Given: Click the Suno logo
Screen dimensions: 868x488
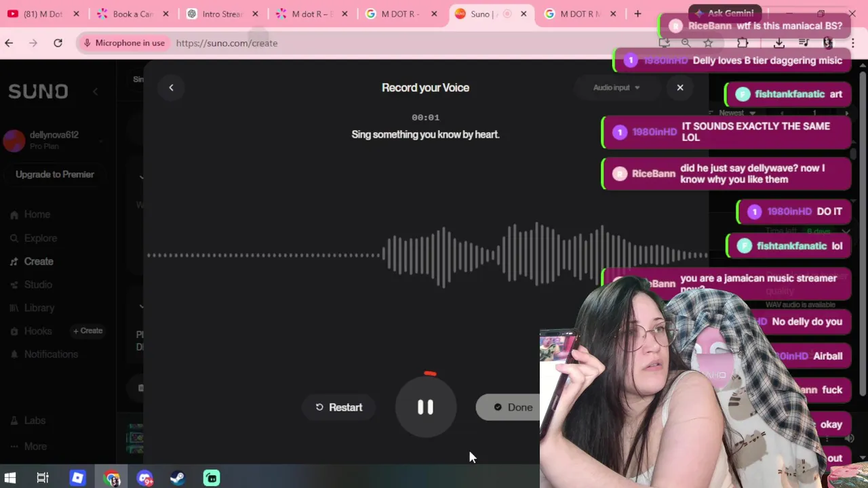Looking at the screenshot, I should (x=38, y=91).
